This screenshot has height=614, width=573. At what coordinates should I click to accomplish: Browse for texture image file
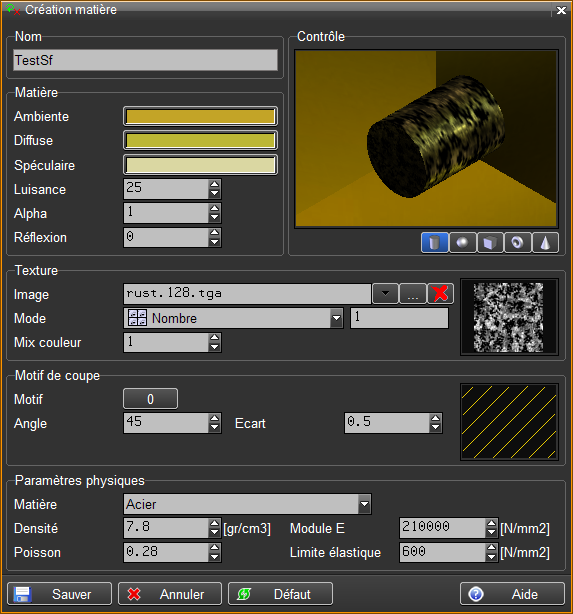coord(413,293)
